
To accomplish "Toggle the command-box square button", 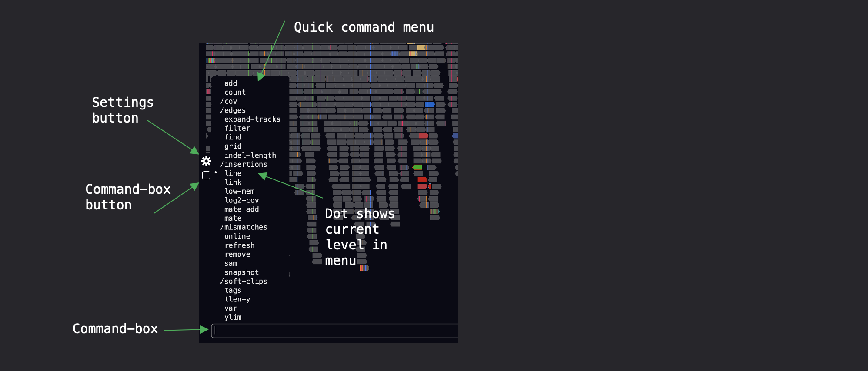I will (x=206, y=175).
